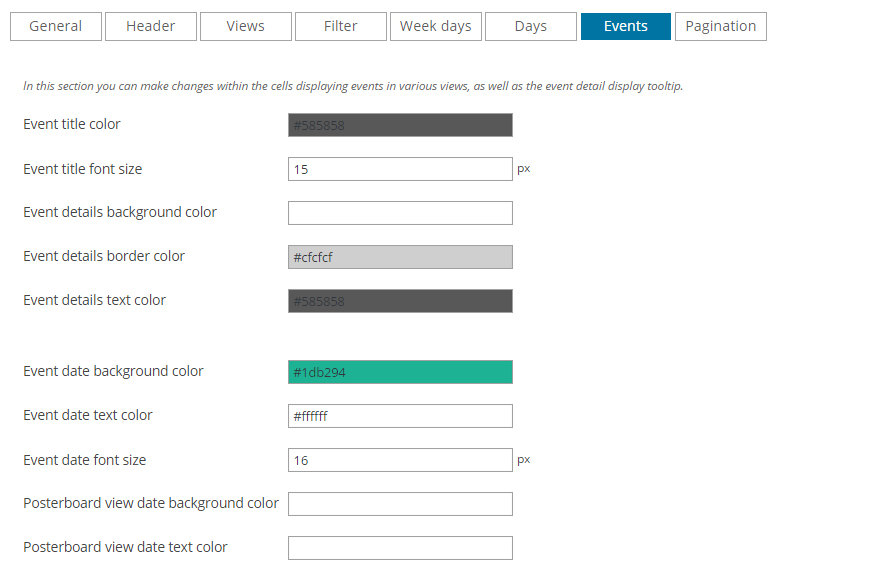Pick the Event details background color
Viewport: 890px width, 586px height.
(x=400, y=213)
